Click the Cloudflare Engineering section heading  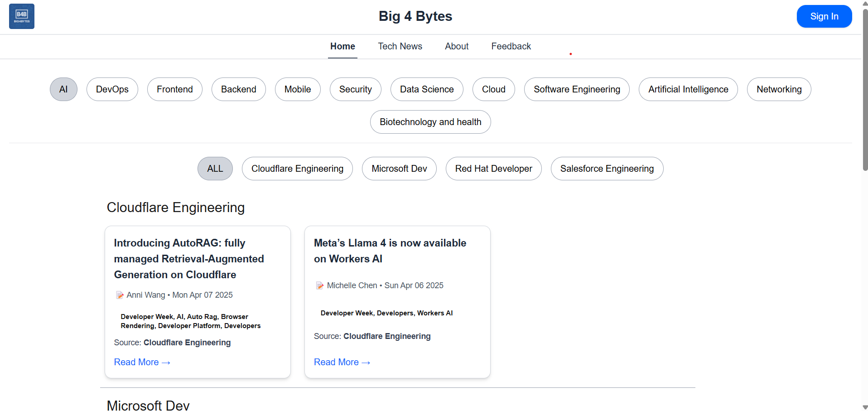point(176,208)
